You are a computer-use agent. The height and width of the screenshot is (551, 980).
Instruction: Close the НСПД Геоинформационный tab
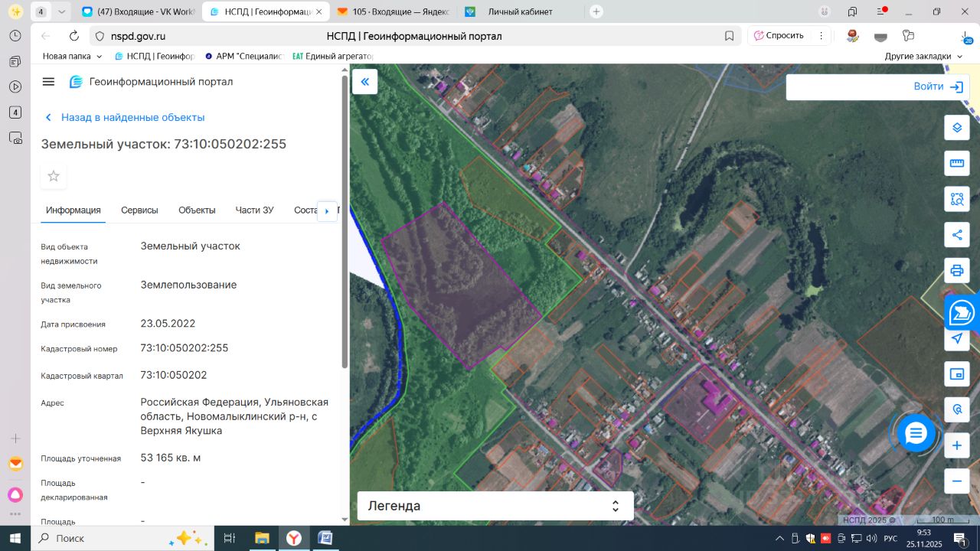pos(318,11)
